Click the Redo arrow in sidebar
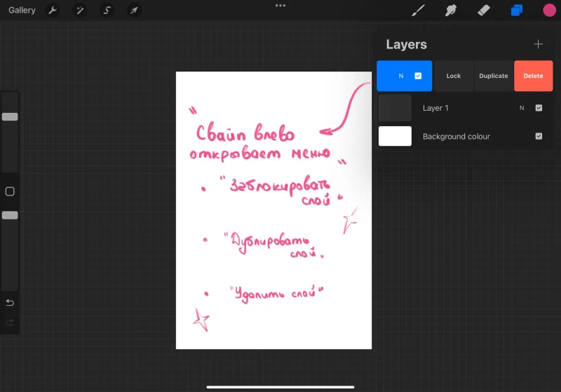Screen dimensions: 561x392 [x=10, y=323]
